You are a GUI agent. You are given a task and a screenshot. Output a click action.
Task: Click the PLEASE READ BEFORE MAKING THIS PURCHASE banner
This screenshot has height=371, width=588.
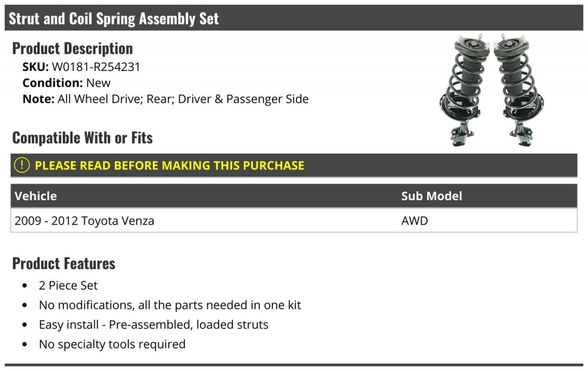coord(294,165)
